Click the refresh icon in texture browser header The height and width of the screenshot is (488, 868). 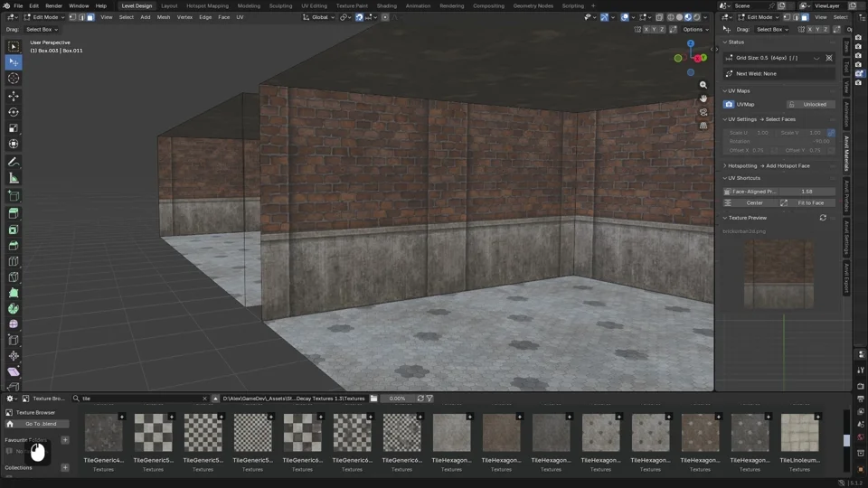420,399
